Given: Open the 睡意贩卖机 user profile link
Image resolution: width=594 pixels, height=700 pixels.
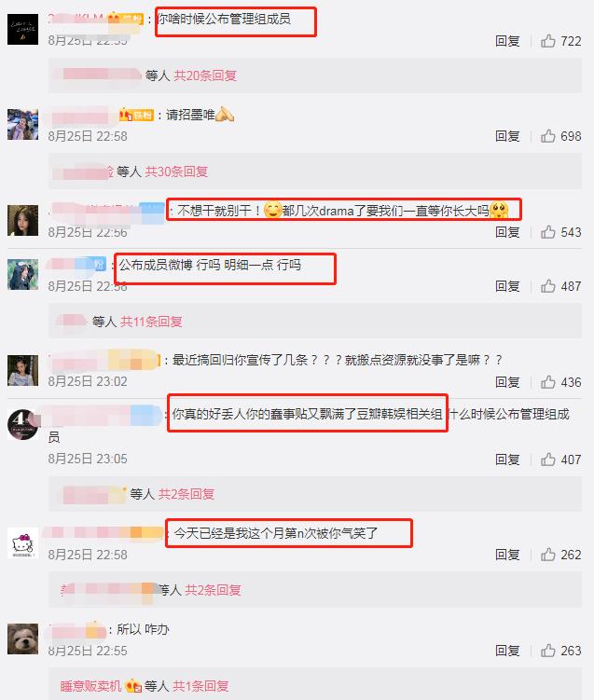Looking at the screenshot, I should point(90,686).
